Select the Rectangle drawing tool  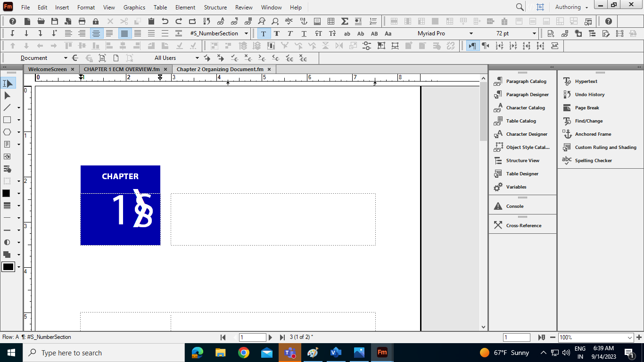coord(7,120)
